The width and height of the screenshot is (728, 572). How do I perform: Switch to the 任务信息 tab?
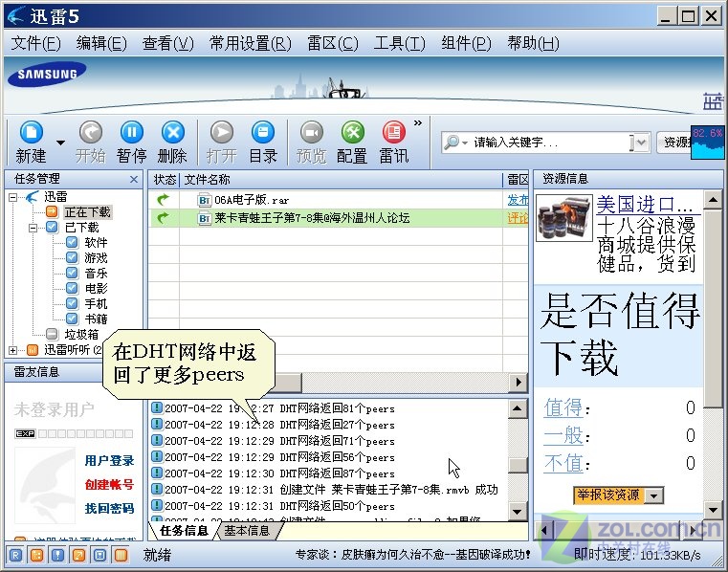pos(184,530)
